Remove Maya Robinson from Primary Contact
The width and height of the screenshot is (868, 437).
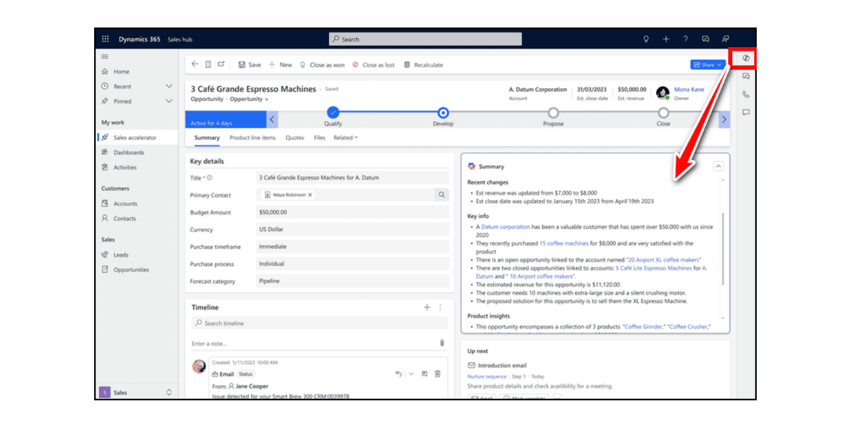[x=310, y=195]
